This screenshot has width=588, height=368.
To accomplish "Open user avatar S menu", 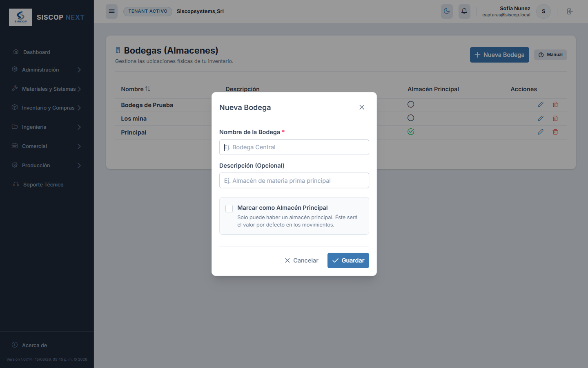I will coord(543,11).
